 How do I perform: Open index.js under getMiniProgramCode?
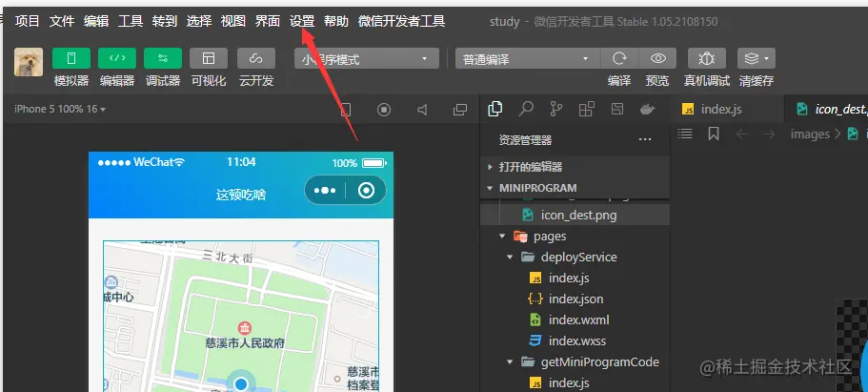[575, 383]
